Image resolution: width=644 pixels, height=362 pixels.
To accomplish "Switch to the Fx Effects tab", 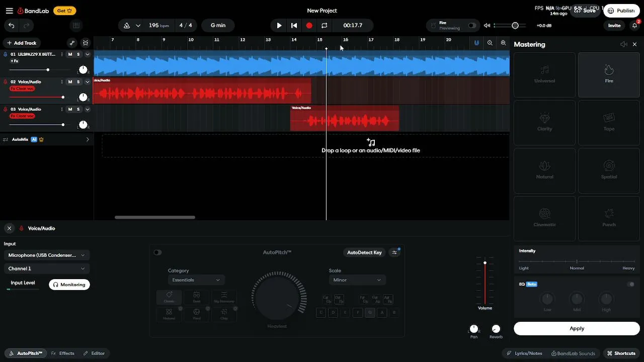I will click(x=63, y=353).
